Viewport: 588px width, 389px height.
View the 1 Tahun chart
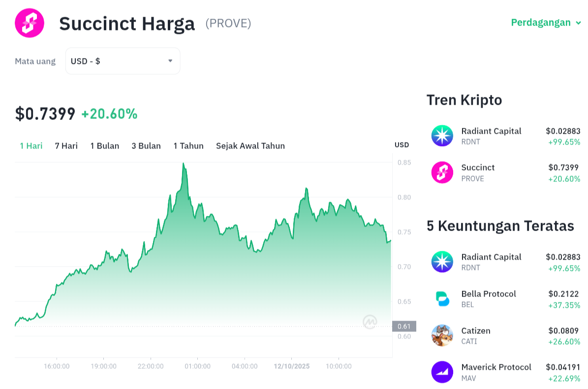click(x=188, y=146)
